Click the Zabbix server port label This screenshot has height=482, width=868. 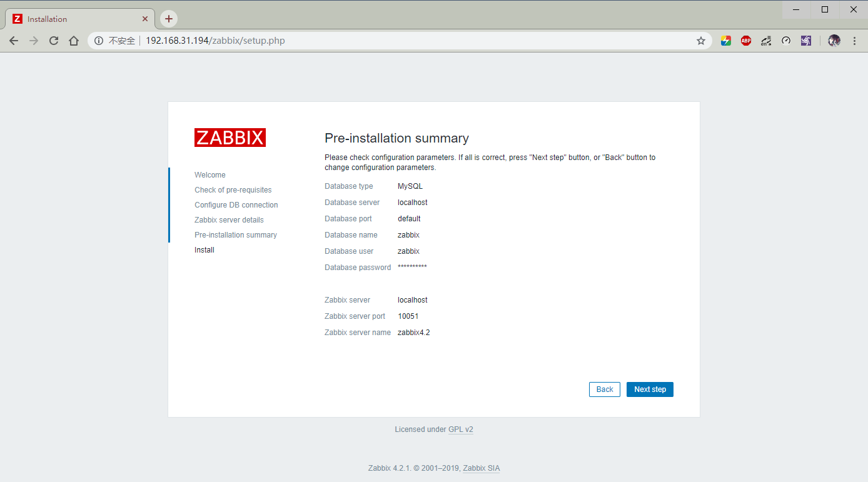click(355, 316)
